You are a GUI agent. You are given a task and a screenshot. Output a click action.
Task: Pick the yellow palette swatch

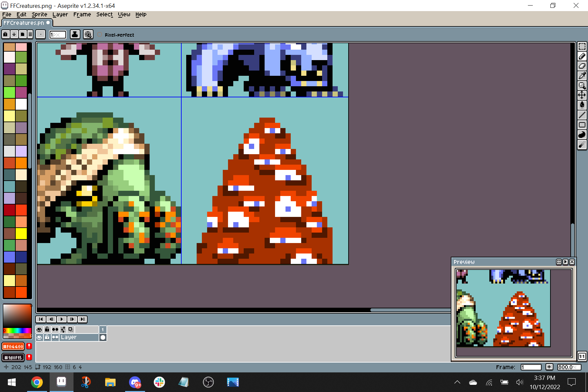click(x=21, y=234)
